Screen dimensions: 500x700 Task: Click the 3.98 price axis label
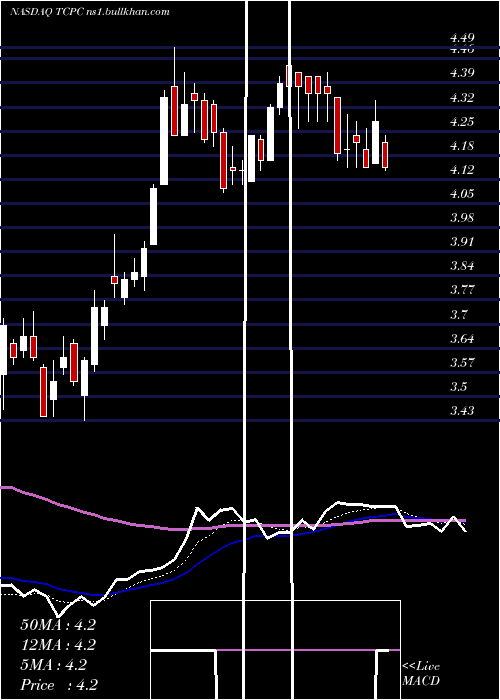pyautogui.click(x=462, y=218)
